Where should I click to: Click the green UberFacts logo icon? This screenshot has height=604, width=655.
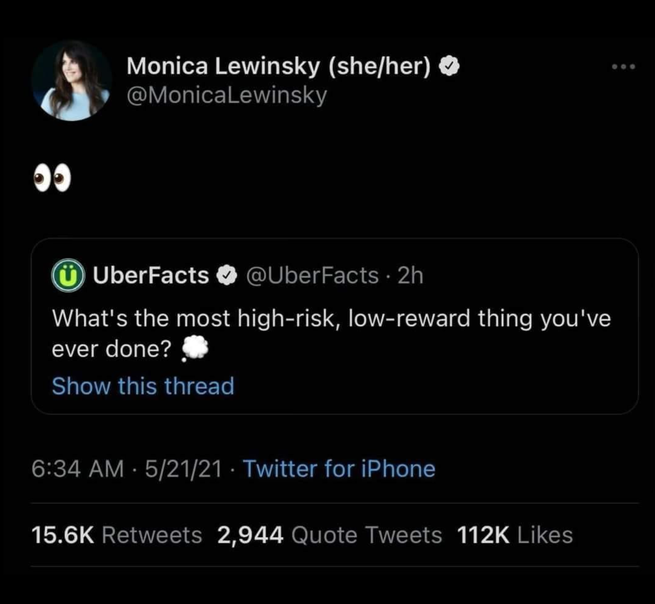(68, 275)
